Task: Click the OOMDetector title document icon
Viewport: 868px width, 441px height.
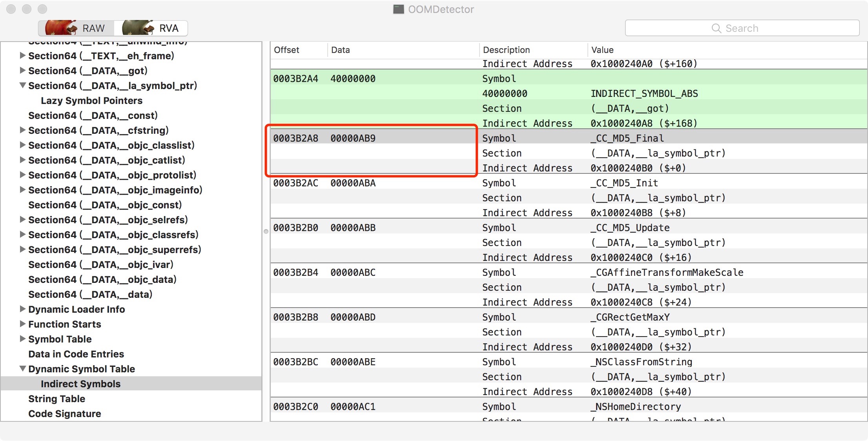Action: (x=398, y=9)
